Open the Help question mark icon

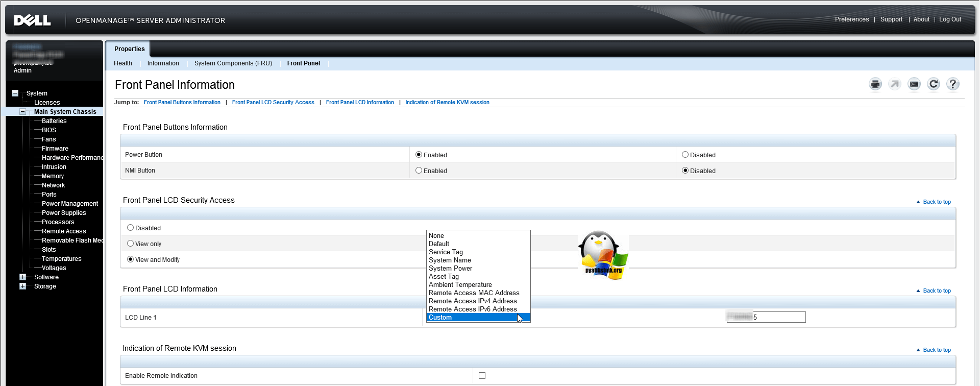pos(953,84)
